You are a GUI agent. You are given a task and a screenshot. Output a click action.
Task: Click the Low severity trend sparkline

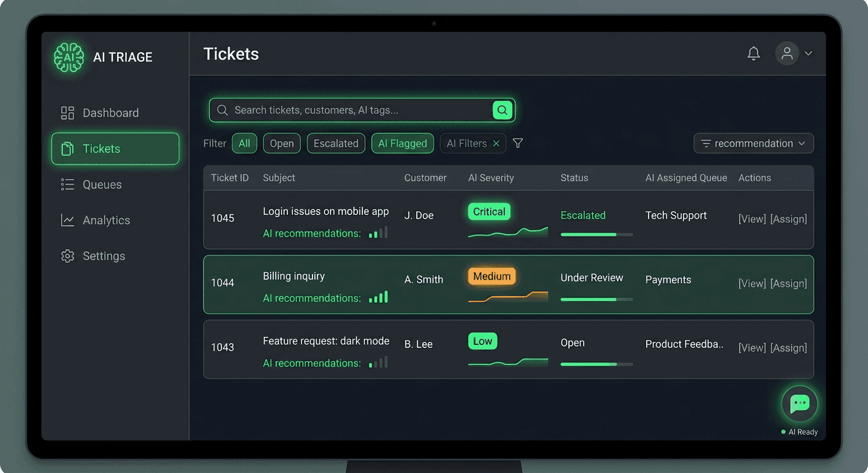[x=508, y=362]
